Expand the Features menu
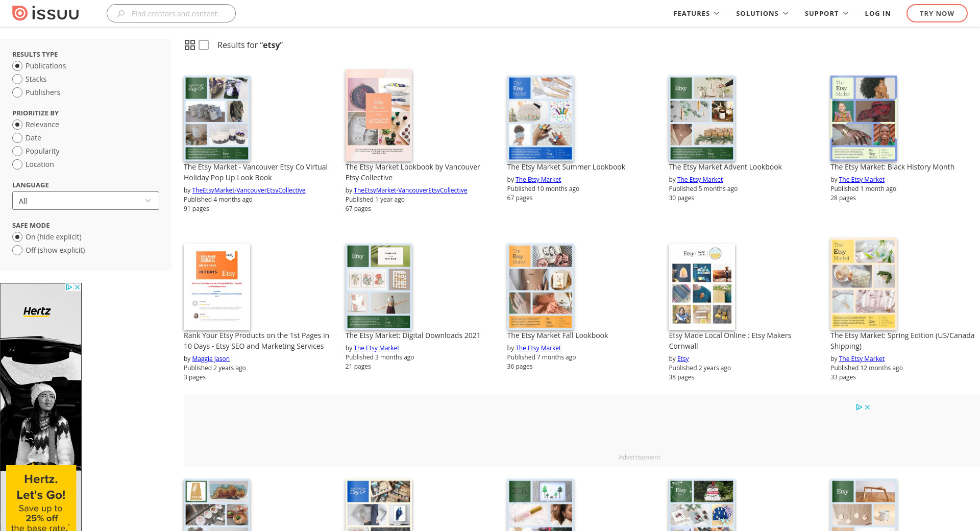This screenshot has height=531, width=980. 696,13
